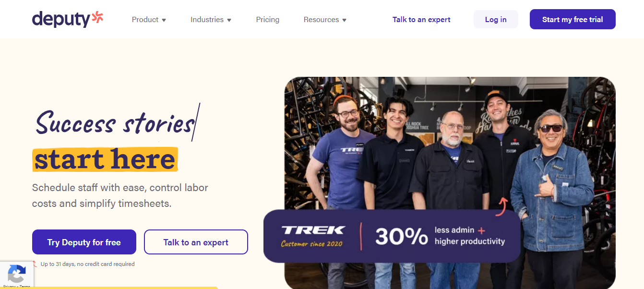
Task: Click the reCAPTCHA badge icon
Action: (x=17, y=274)
